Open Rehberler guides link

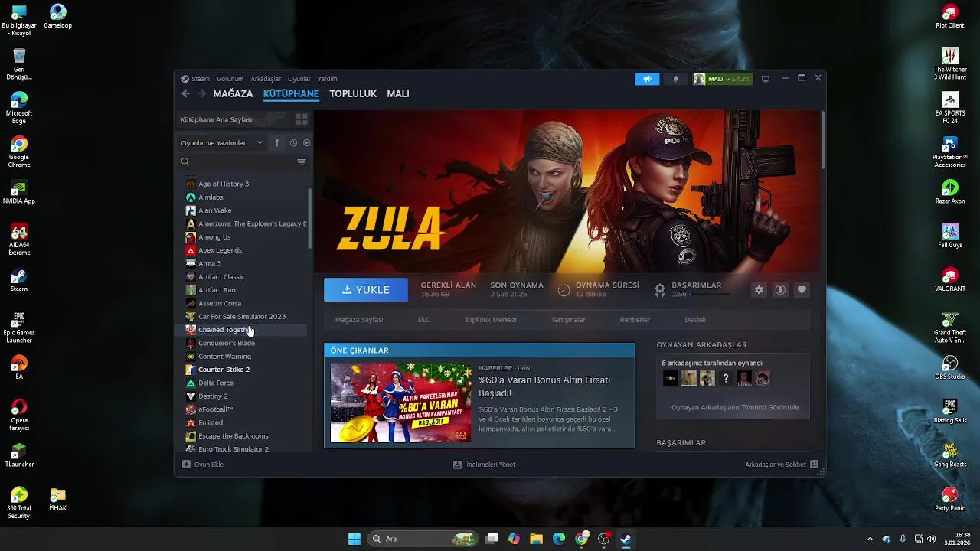pos(635,320)
